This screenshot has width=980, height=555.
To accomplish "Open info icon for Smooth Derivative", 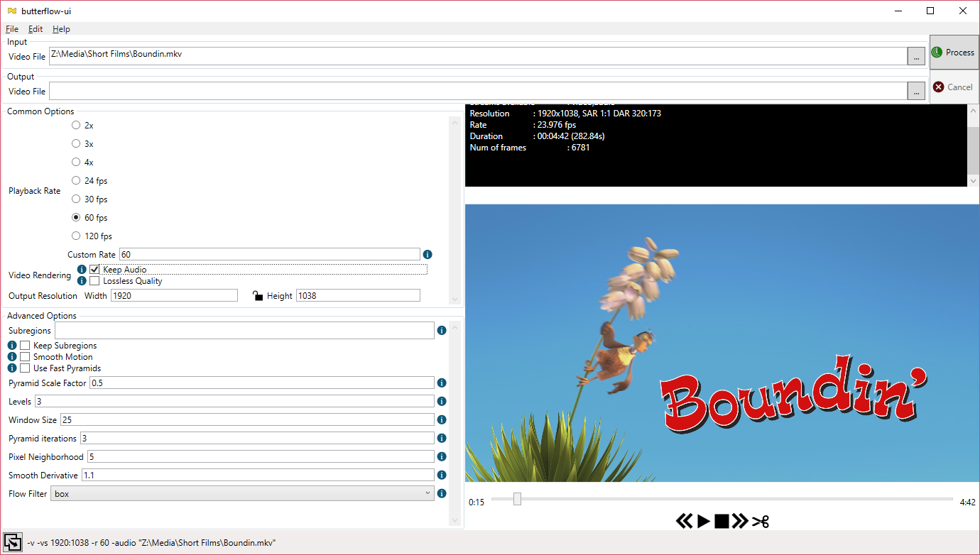I will 442,476.
